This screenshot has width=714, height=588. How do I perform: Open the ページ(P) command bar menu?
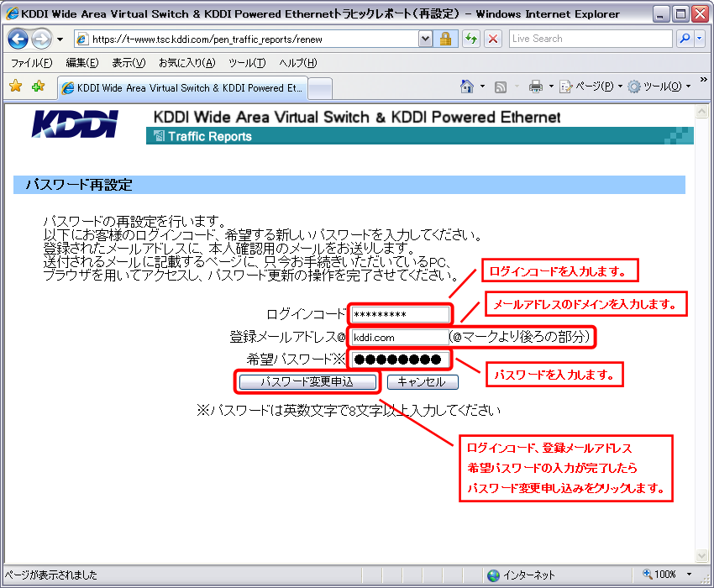(591, 86)
